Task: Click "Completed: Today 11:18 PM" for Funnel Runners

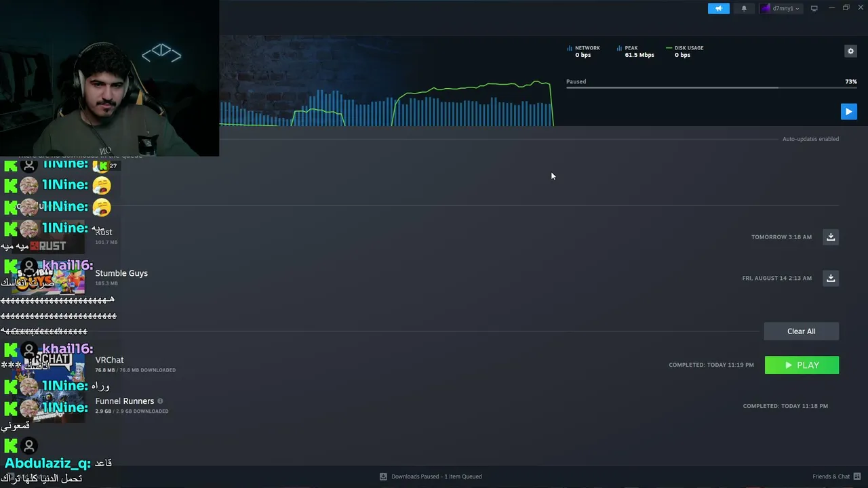Action: (x=785, y=406)
